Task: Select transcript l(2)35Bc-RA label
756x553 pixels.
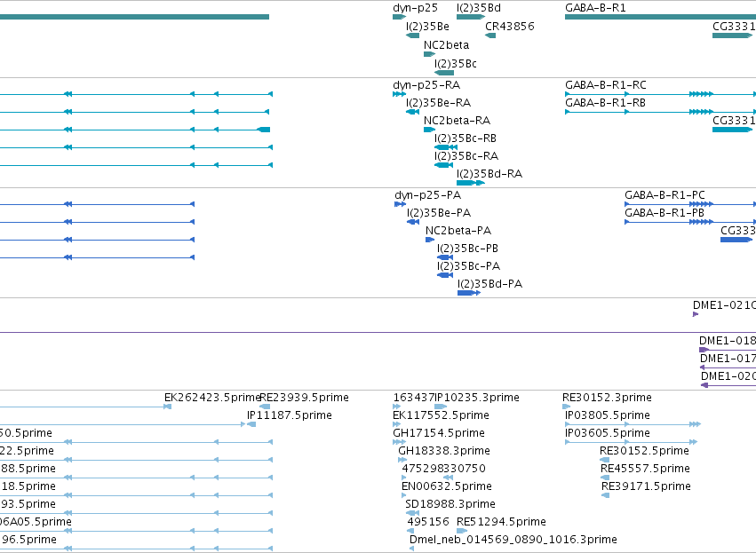Action: pos(466,156)
